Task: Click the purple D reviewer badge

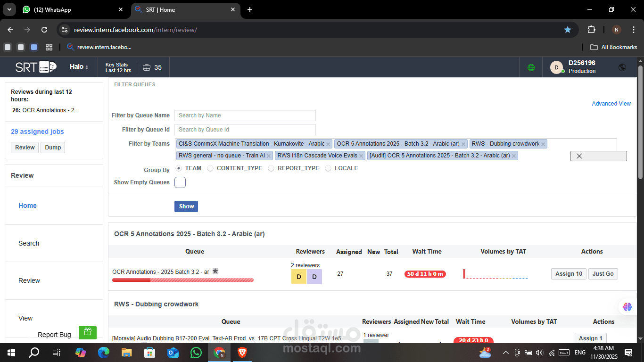Action: 314,277
